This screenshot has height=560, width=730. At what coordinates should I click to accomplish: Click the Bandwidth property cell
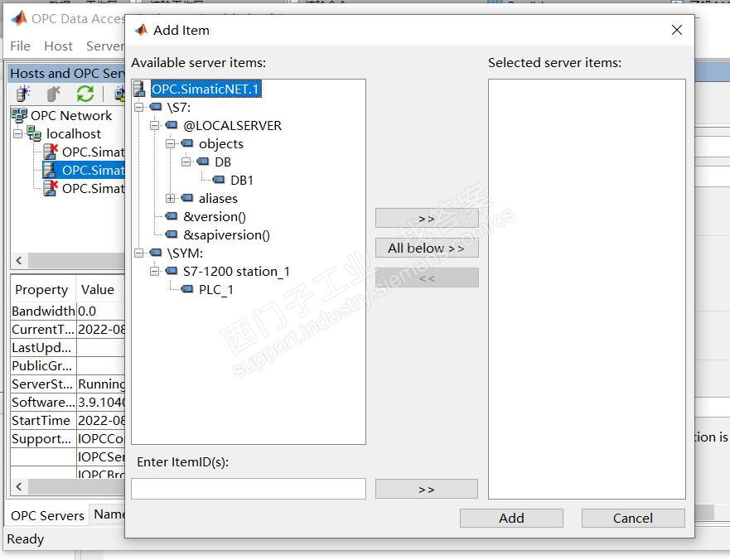coord(43,311)
